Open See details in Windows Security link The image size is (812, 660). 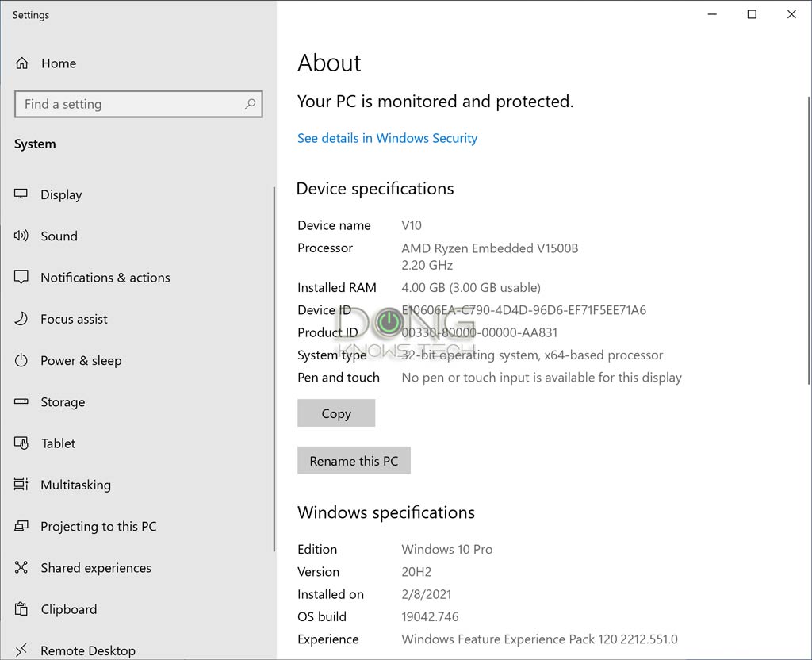[x=387, y=138]
